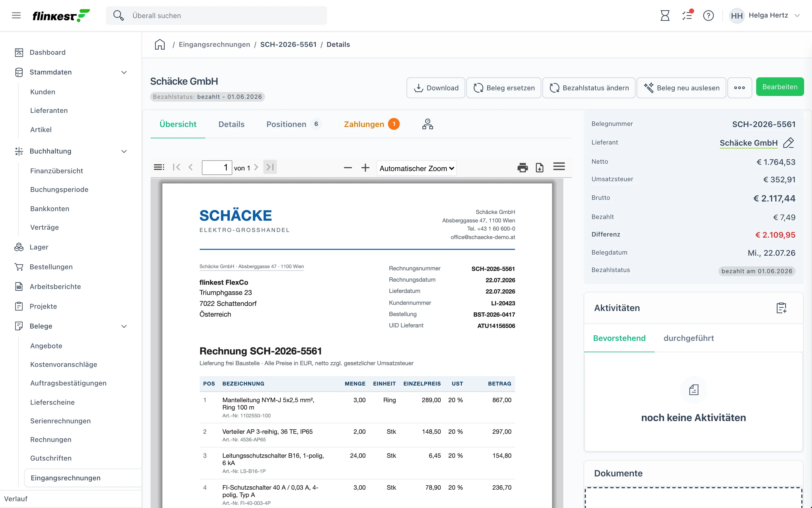Open Projekte in the sidebar
Image resolution: width=812 pixels, height=508 pixels.
tap(43, 306)
